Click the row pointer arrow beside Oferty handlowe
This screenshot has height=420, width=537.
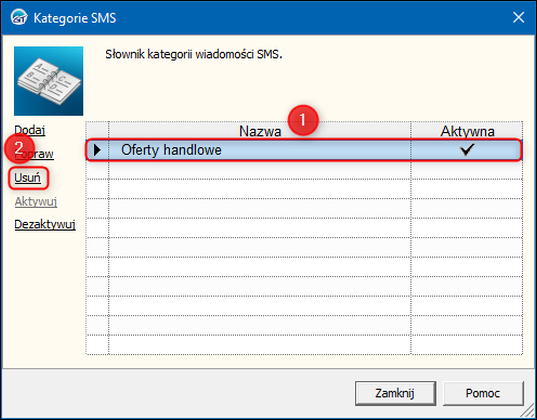pos(97,150)
